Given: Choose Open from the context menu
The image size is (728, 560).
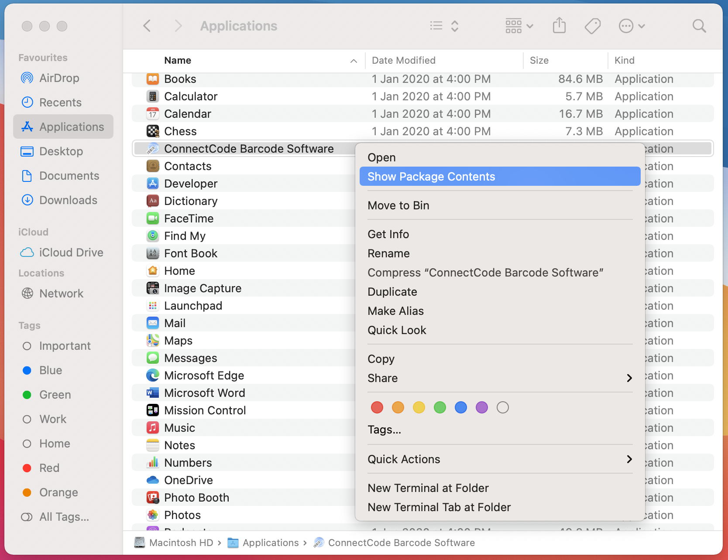Looking at the screenshot, I should [x=500, y=157].
